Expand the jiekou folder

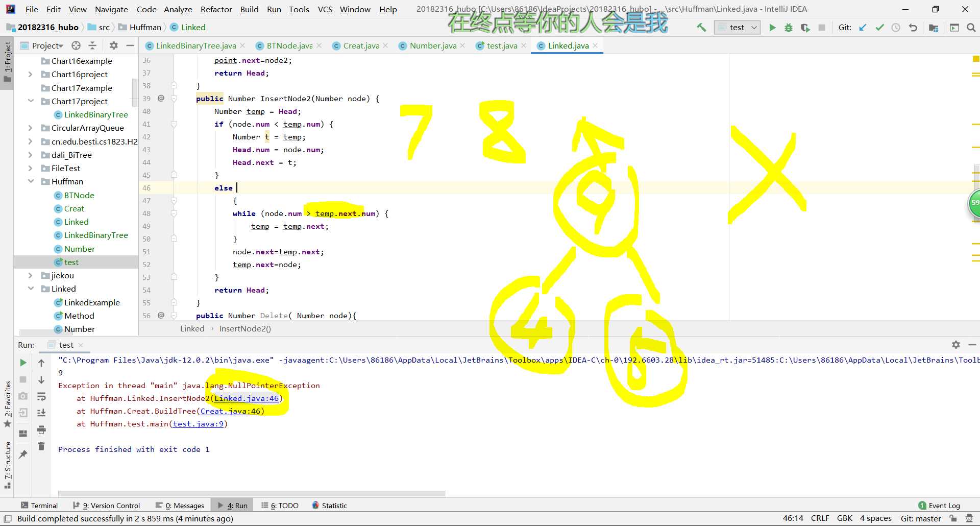pyautogui.click(x=30, y=275)
